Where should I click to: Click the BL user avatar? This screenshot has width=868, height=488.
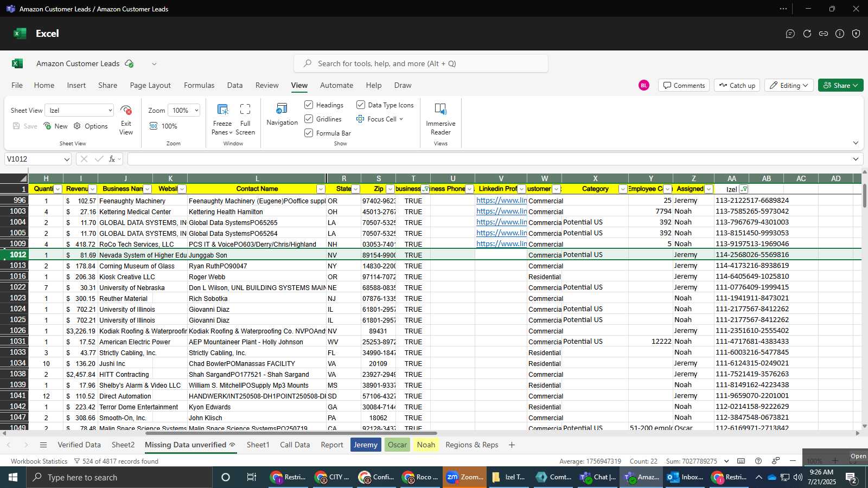coord(644,85)
